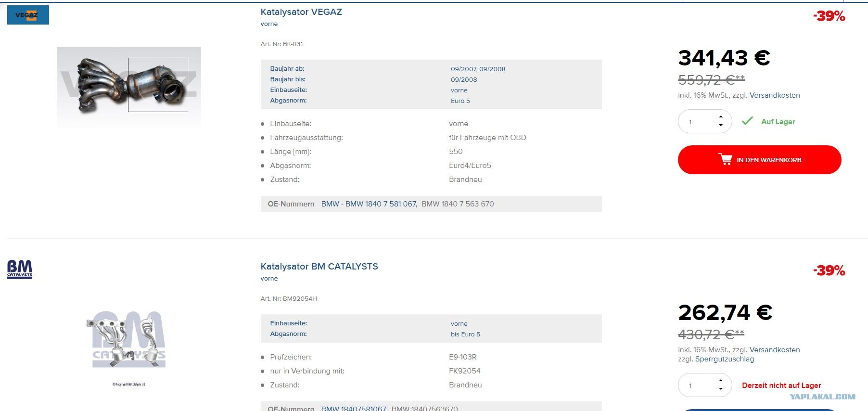Decrease quantity for the BM Catalysts item
This screenshot has width=868, height=411.
pyautogui.click(x=720, y=389)
